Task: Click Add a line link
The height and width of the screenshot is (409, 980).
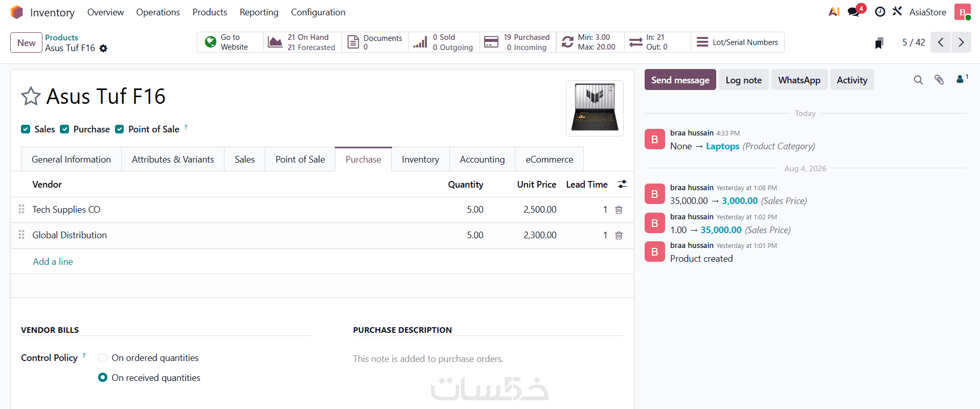Action: coord(53,262)
